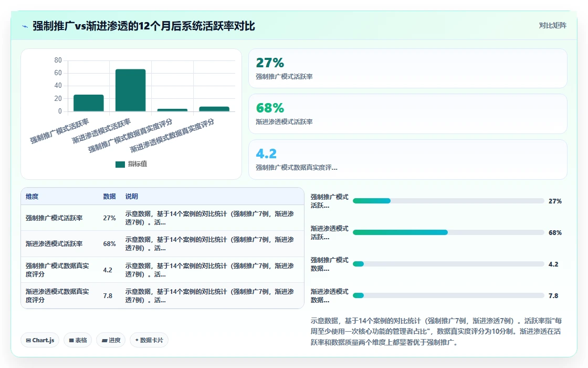
Task: Click the 强制推广模式数据真实度评分 table cell
Action: [x=57, y=270]
